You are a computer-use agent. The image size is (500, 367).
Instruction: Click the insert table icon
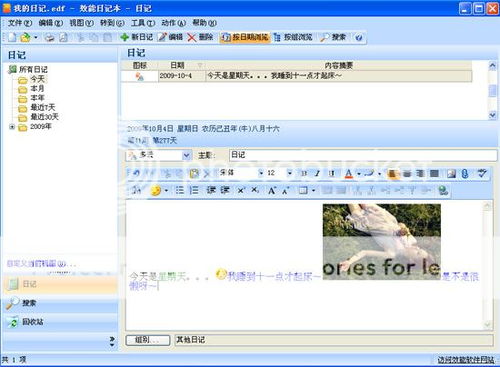point(303,190)
